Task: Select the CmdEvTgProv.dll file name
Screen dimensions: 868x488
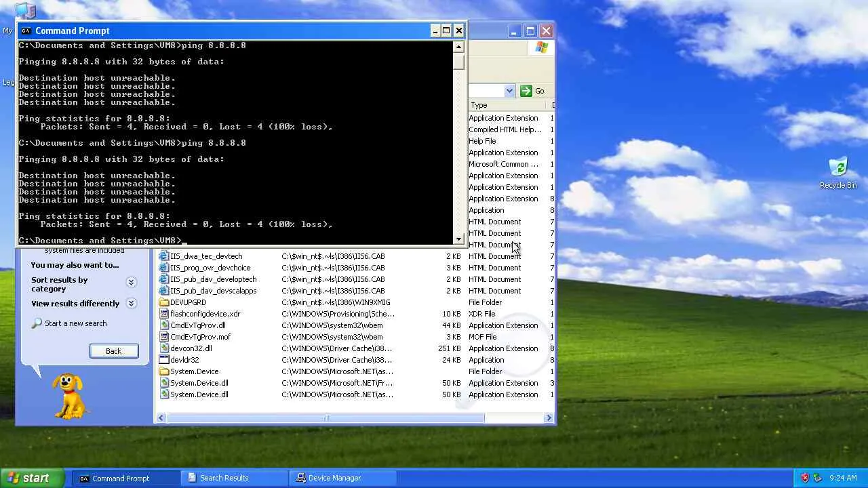Action: 197,325
